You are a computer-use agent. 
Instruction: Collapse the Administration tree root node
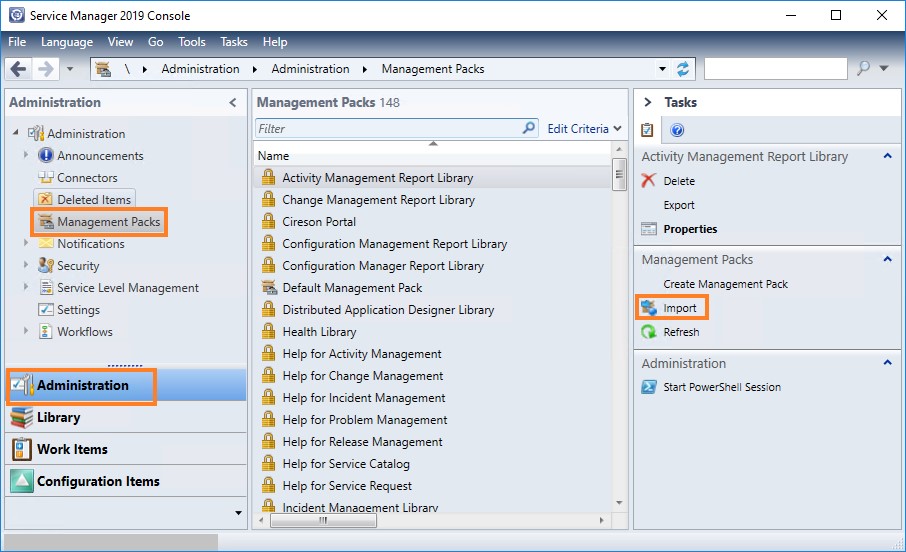tap(16, 132)
